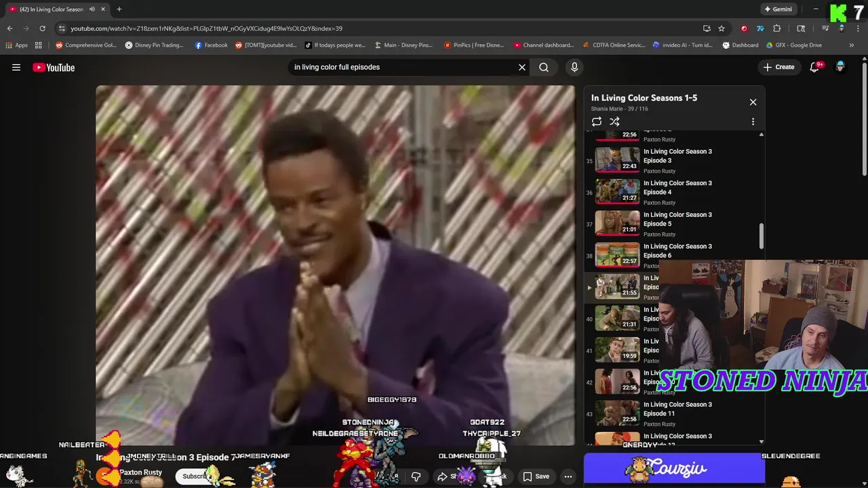The image size is (868, 488).
Task: Open the More actions ellipsis below the video
Action: [x=568, y=476]
